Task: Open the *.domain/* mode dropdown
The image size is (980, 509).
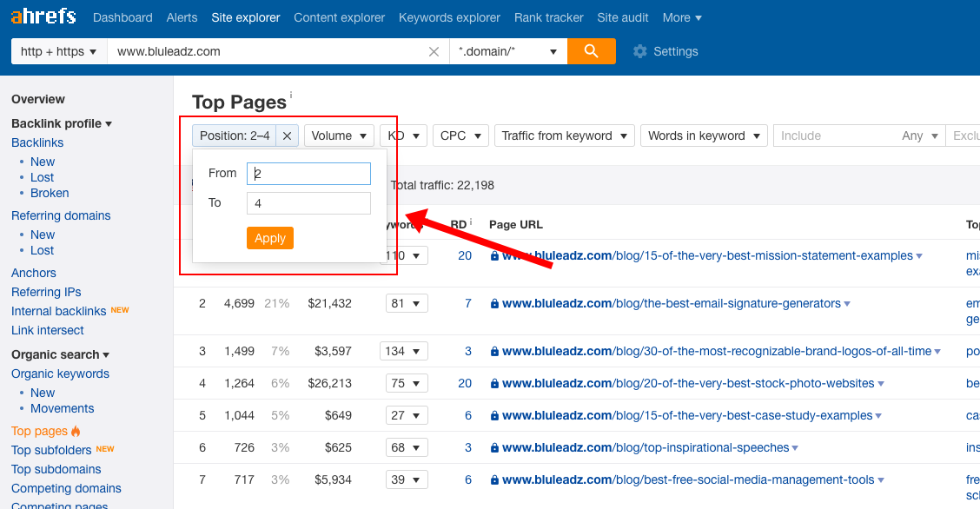Action: pyautogui.click(x=507, y=51)
